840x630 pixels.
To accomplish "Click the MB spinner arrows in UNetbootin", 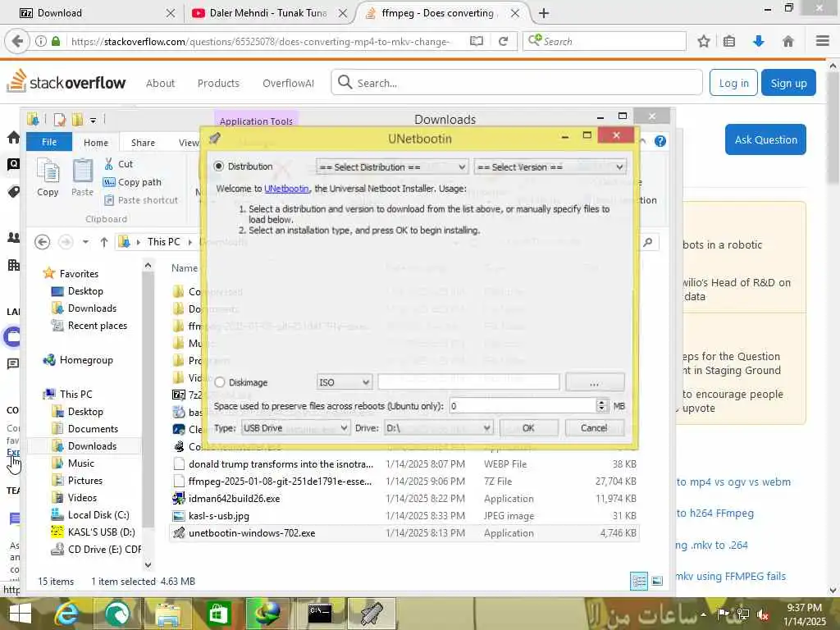I will [602, 406].
